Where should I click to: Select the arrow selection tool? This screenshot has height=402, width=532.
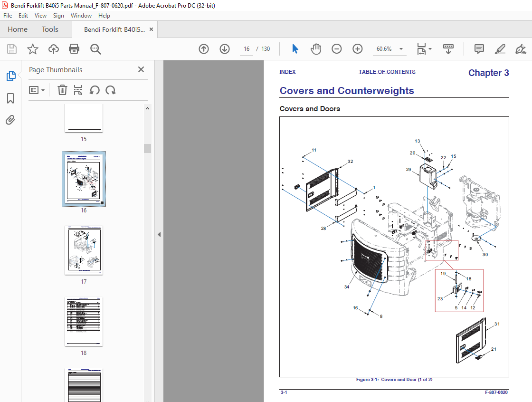295,49
